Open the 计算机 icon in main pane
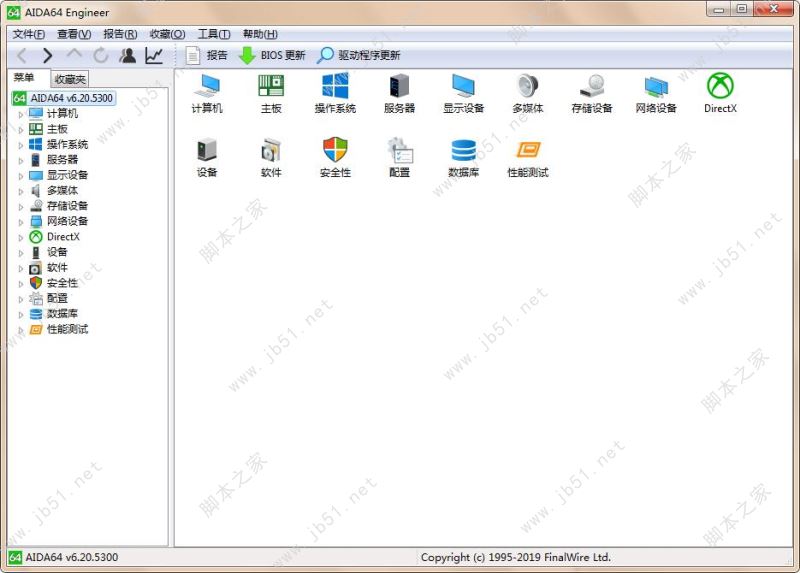The height and width of the screenshot is (573, 800). (x=207, y=93)
